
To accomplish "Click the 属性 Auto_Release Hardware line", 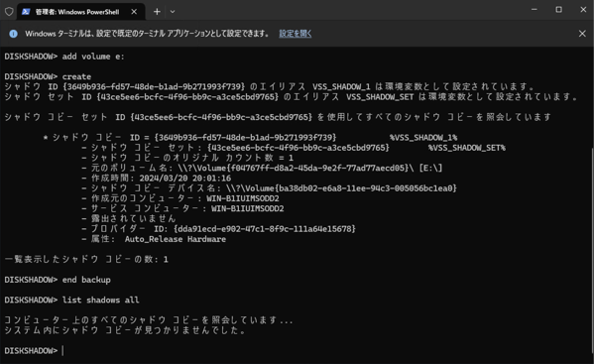I will pos(154,239).
